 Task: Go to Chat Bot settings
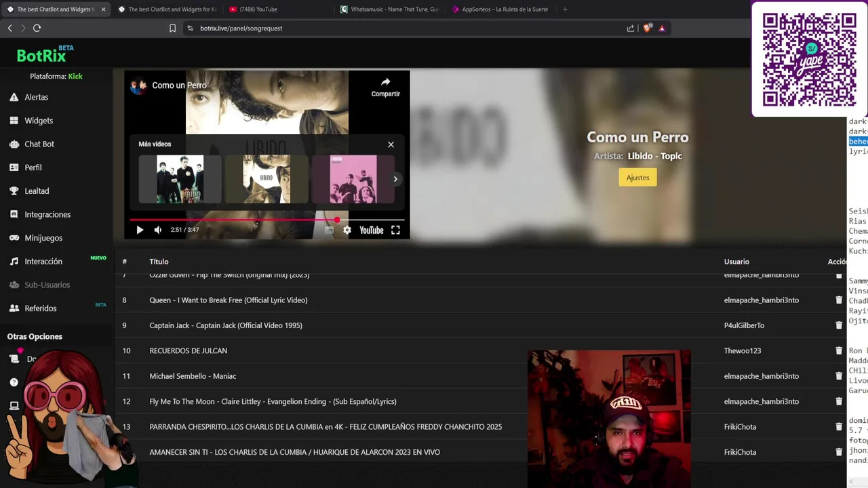39,144
